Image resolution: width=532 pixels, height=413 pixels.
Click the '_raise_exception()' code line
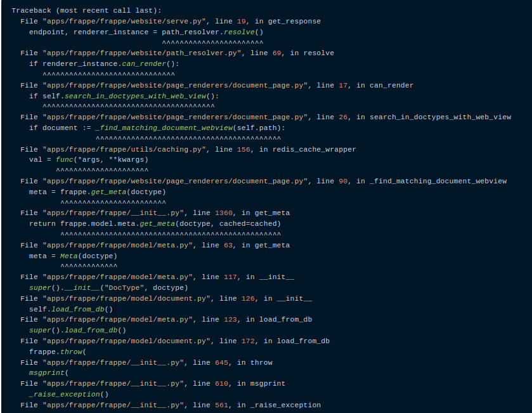pyautogui.click(x=69, y=395)
